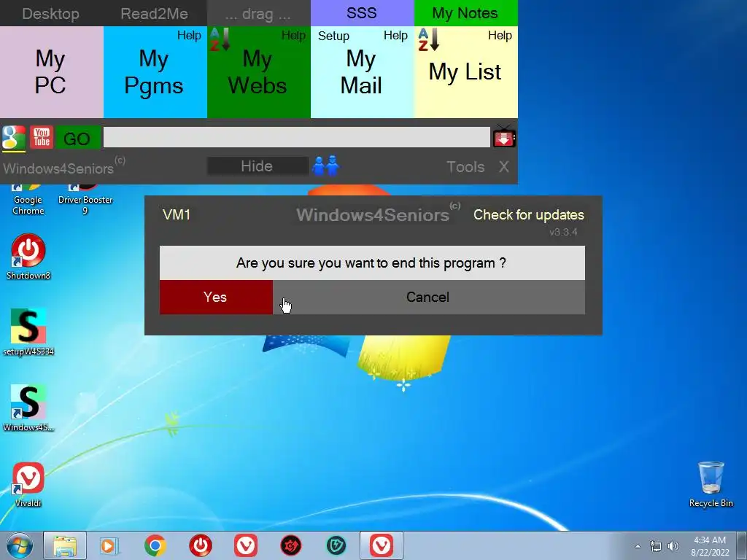Open the YouTube icon in search bar

[42, 138]
